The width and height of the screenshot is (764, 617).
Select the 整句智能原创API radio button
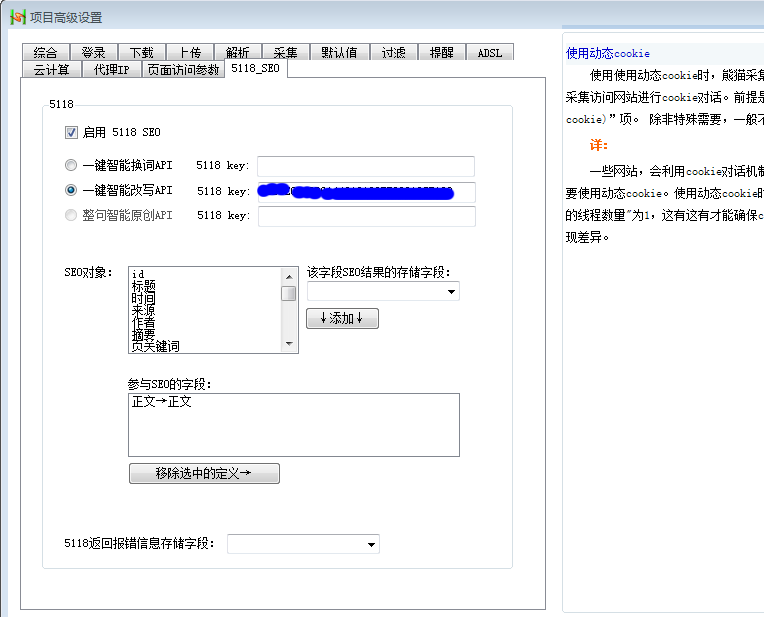click(71, 215)
